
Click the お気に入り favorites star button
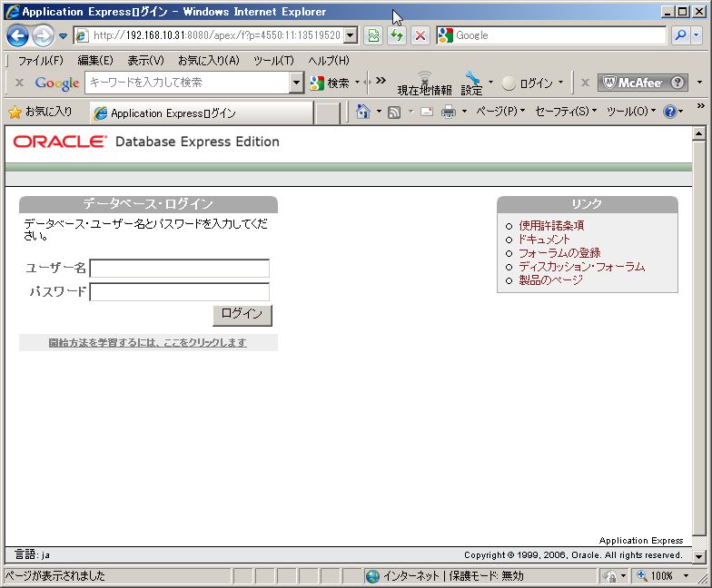pyautogui.click(x=40, y=112)
